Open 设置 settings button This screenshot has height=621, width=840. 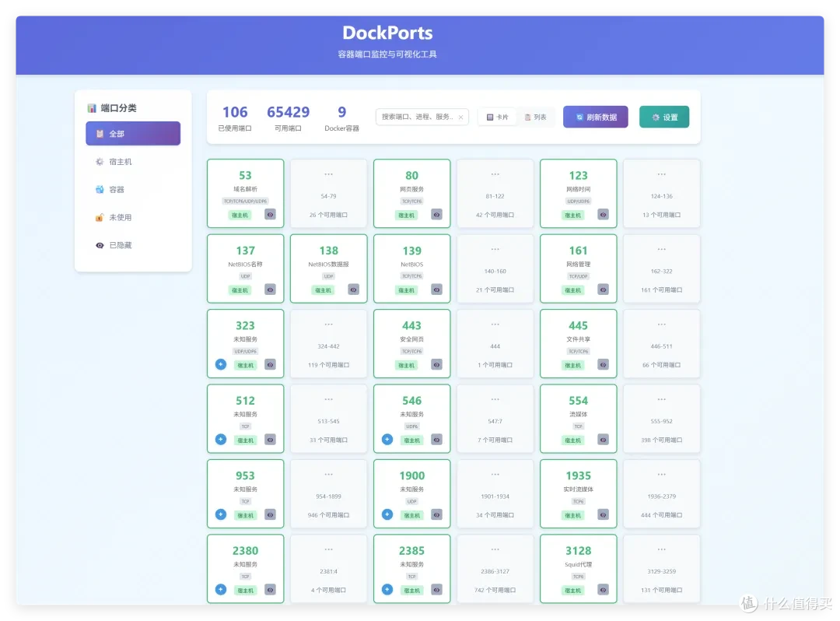(663, 117)
